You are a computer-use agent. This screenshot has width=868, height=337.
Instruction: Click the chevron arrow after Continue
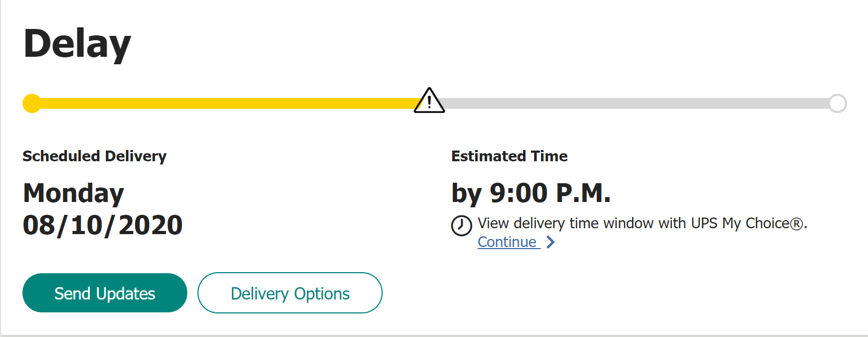(x=550, y=242)
